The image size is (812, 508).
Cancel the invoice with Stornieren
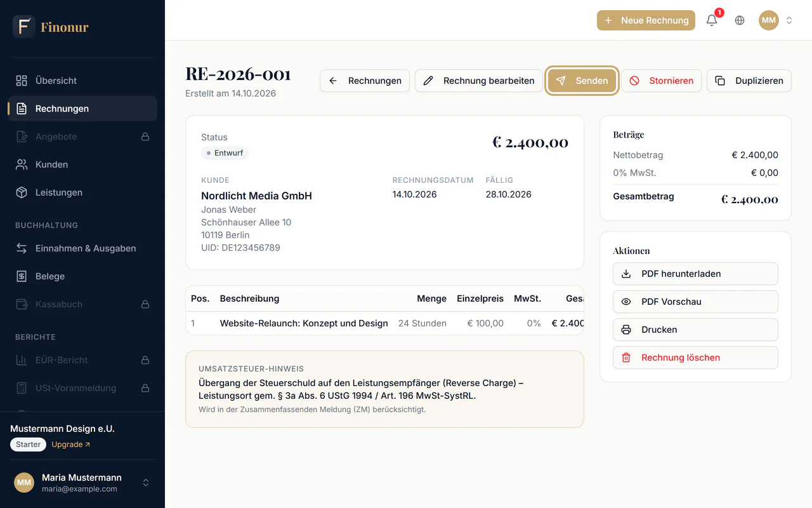[661, 81]
